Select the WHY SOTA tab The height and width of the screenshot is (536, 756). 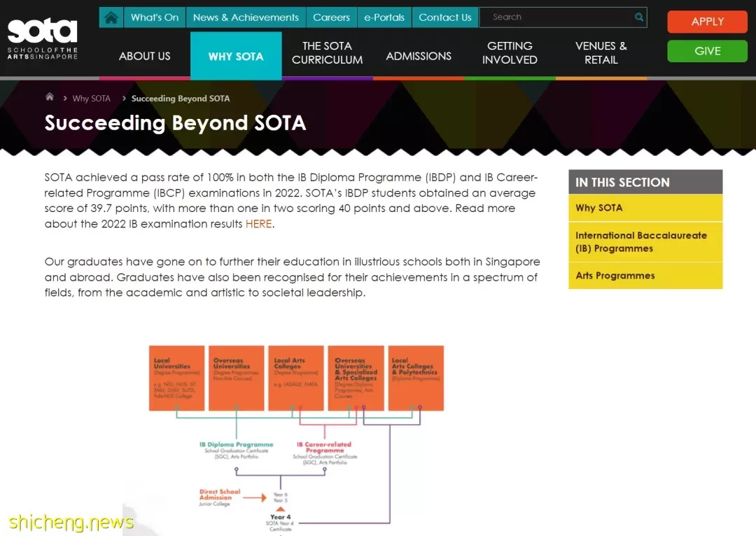point(236,56)
